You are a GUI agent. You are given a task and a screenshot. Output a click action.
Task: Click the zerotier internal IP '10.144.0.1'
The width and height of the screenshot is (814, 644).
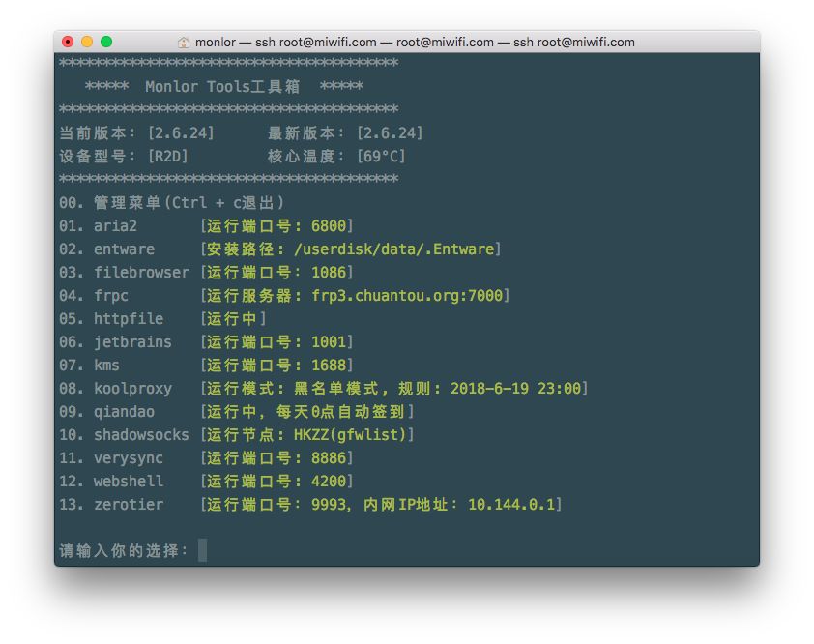click(511, 505)
